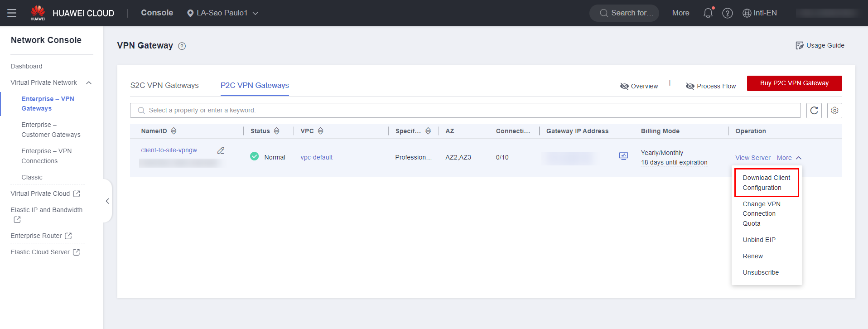Sort table by Status column
The width and height of the screenshot is (868, 329).
276,131
